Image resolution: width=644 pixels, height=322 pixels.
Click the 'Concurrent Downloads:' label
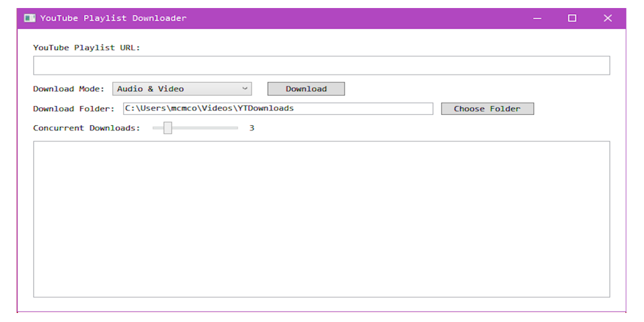point(87,128)
